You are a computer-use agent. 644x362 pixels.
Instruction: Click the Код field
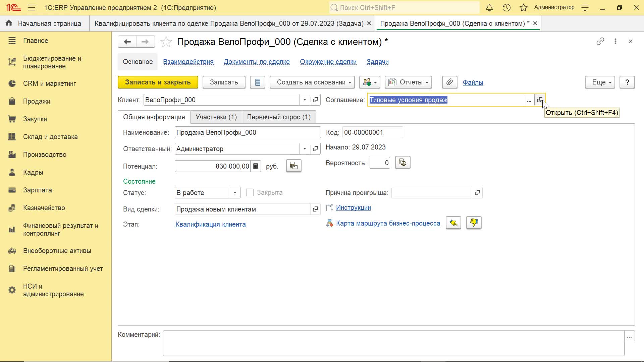(373, 132)
